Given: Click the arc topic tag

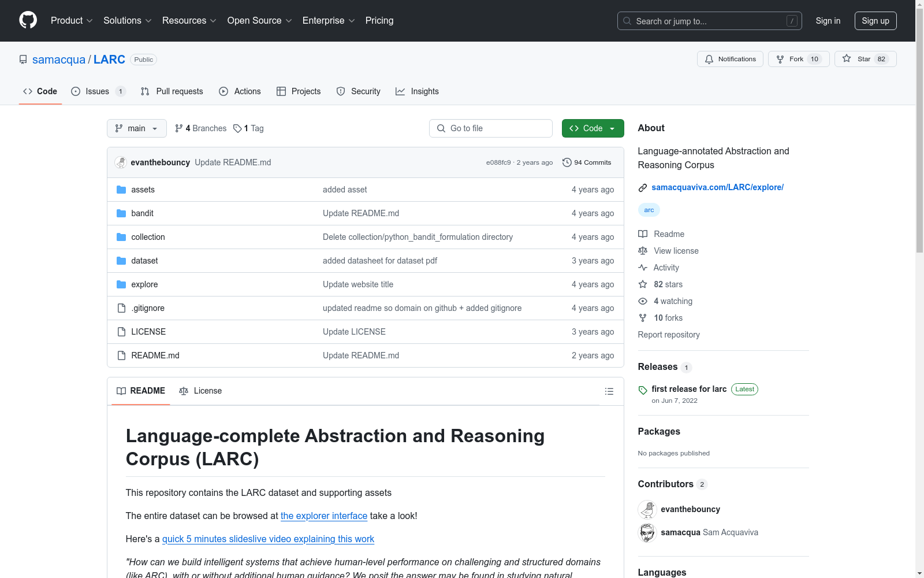Looking at the screenshot, I should [649, 210].
